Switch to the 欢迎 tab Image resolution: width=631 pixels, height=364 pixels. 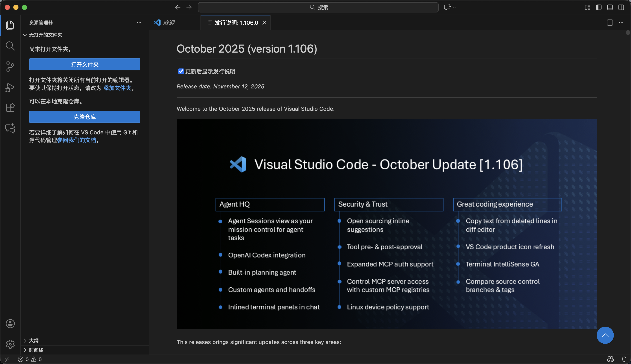[169, 23]
